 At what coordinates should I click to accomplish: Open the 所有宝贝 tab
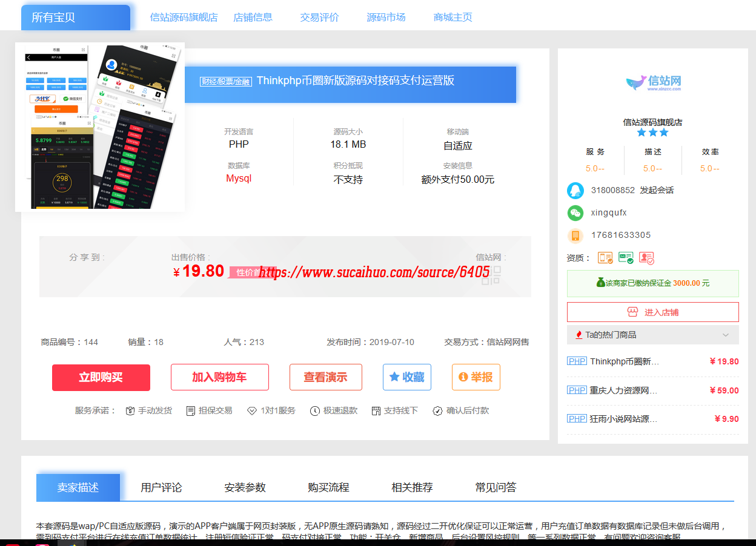[76, 18]
